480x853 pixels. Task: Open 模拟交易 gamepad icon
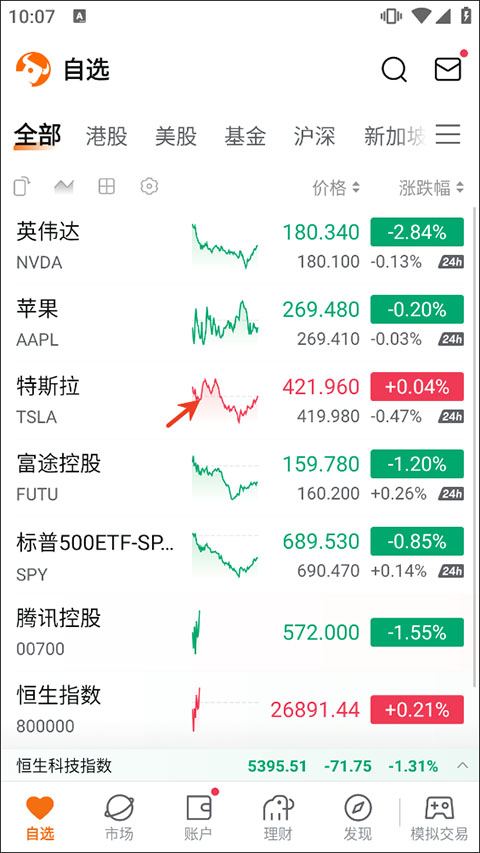439,817
